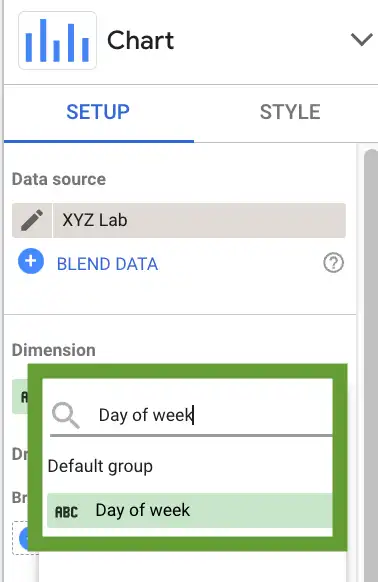Click the magnifier search icon
Screen dimensions: 378x582
(66, 416)
